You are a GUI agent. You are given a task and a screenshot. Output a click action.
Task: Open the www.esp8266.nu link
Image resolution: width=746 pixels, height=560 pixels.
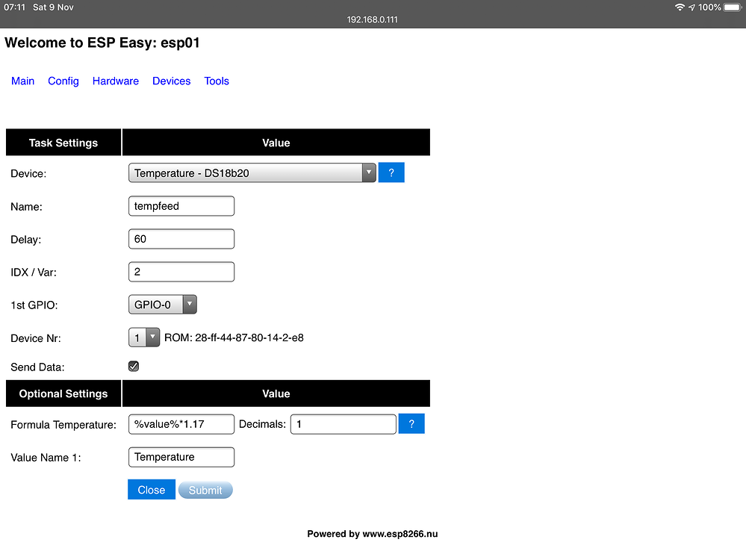(x=402, y=534)
